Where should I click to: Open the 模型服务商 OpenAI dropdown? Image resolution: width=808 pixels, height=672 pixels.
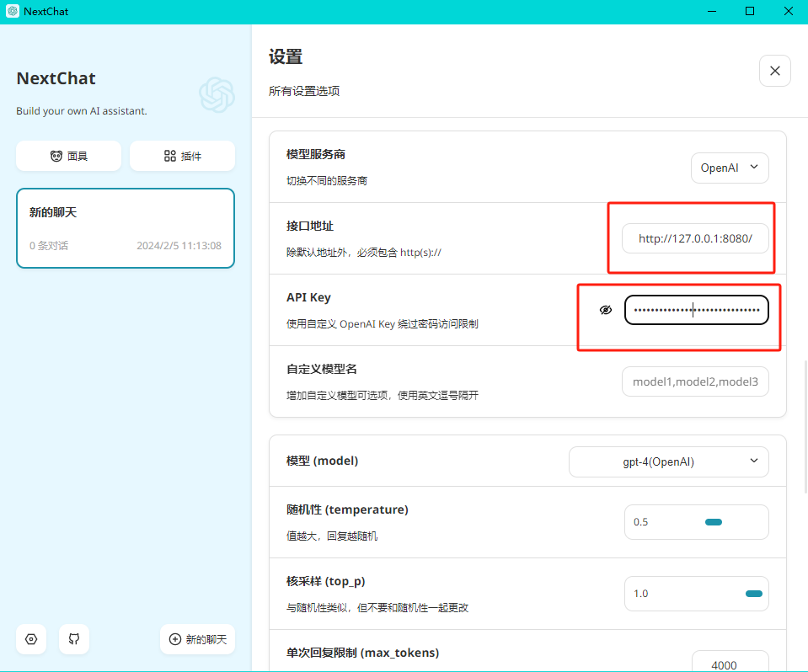pos(730,168)
